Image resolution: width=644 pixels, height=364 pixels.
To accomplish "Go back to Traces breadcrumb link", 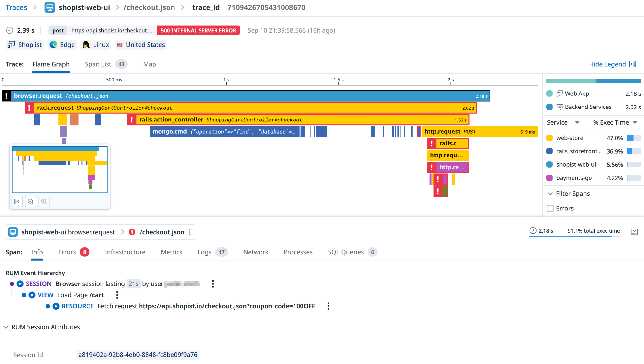I will [16, 7].
